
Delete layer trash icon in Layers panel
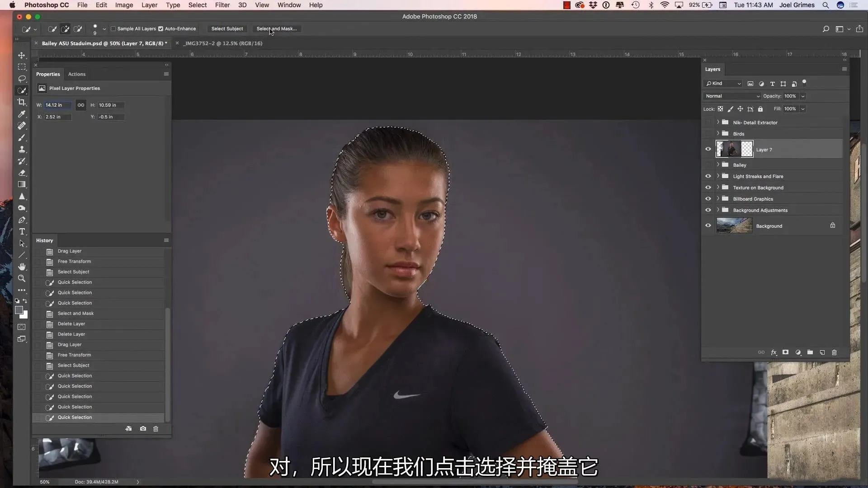click(835, 352)
